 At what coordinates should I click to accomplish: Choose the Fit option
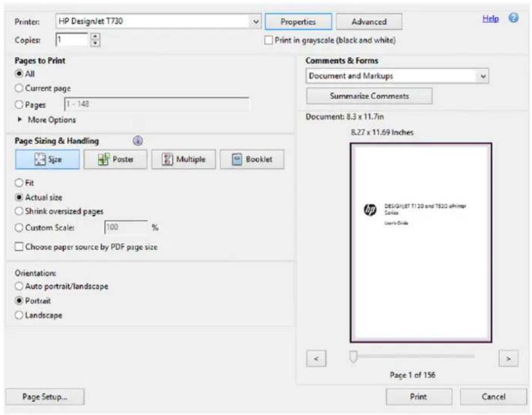click(x=19, y=183)
